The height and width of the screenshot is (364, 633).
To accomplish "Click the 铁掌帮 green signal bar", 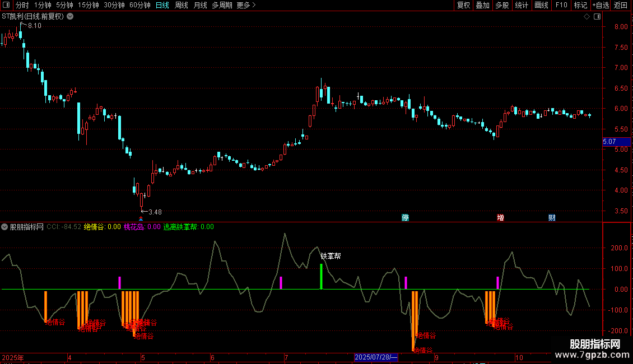I will (x=322, y=277).
